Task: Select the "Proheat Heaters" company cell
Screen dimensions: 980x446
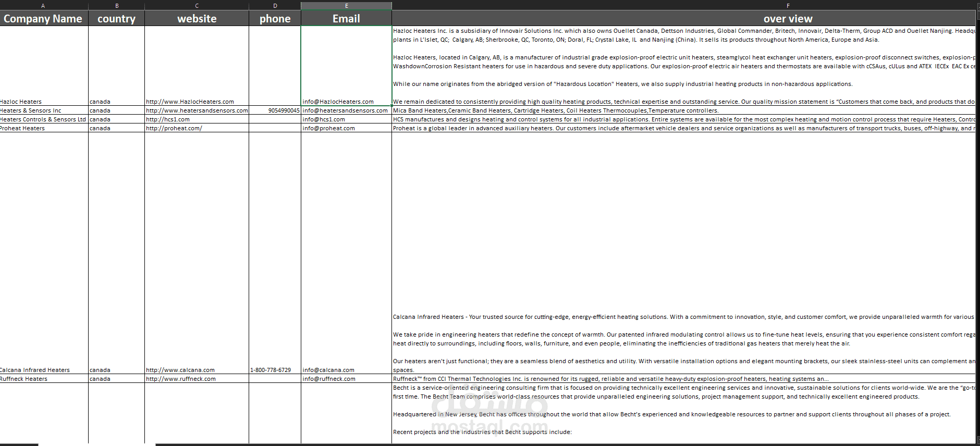Action: pos(44,128)
